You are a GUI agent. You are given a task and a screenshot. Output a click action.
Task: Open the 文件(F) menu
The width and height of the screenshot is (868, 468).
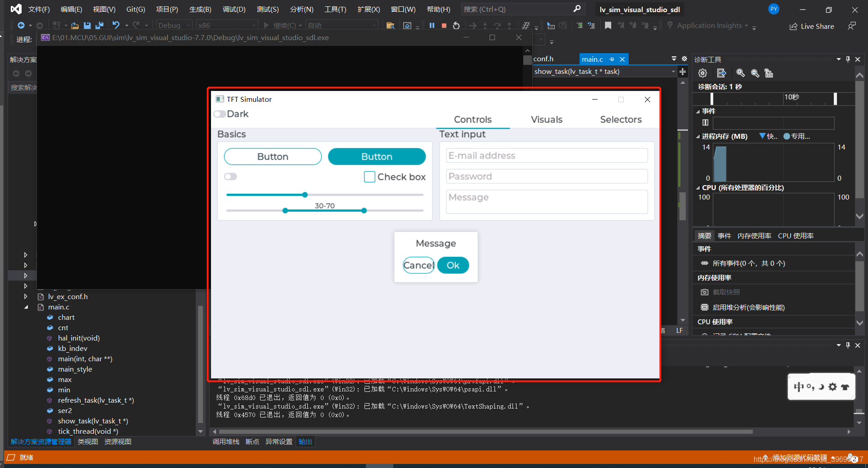tap(39, 9)
